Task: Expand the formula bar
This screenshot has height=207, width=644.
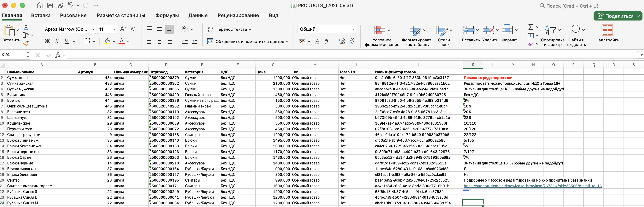Action: [x=641, y=55]
